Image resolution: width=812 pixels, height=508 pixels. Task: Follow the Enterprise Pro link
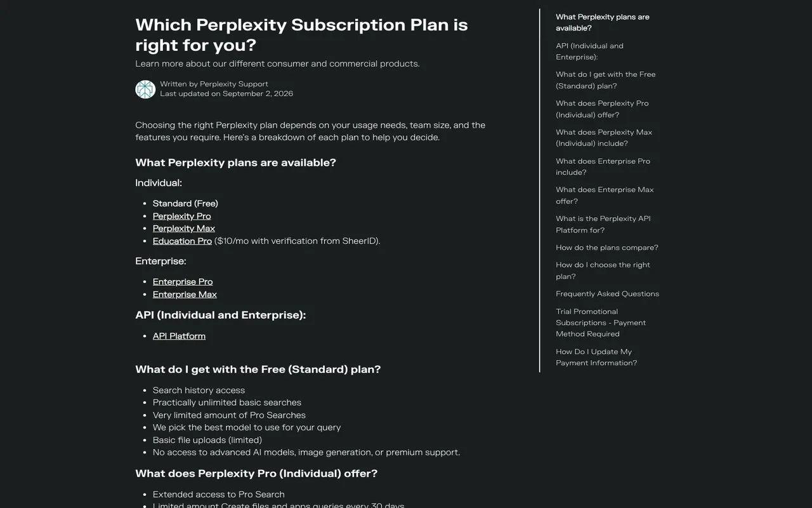tap(183, 282)
